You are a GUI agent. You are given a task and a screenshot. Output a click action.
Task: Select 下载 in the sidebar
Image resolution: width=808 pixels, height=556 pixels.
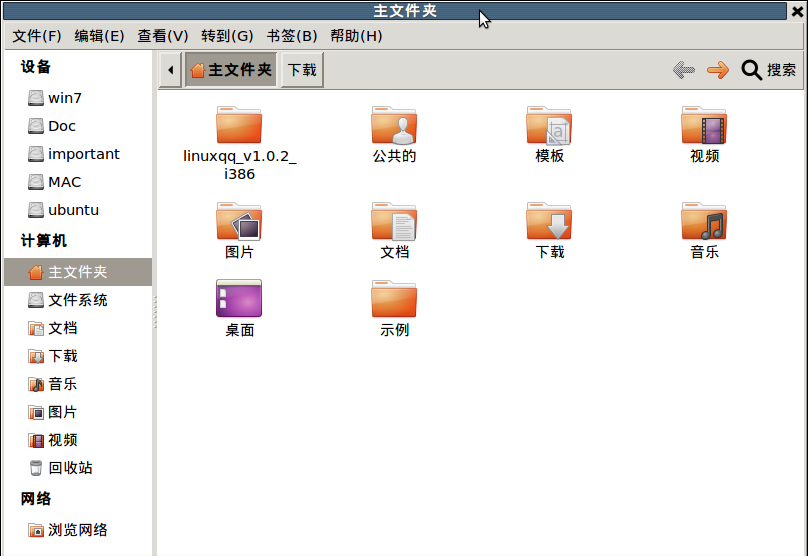(78, 356)
